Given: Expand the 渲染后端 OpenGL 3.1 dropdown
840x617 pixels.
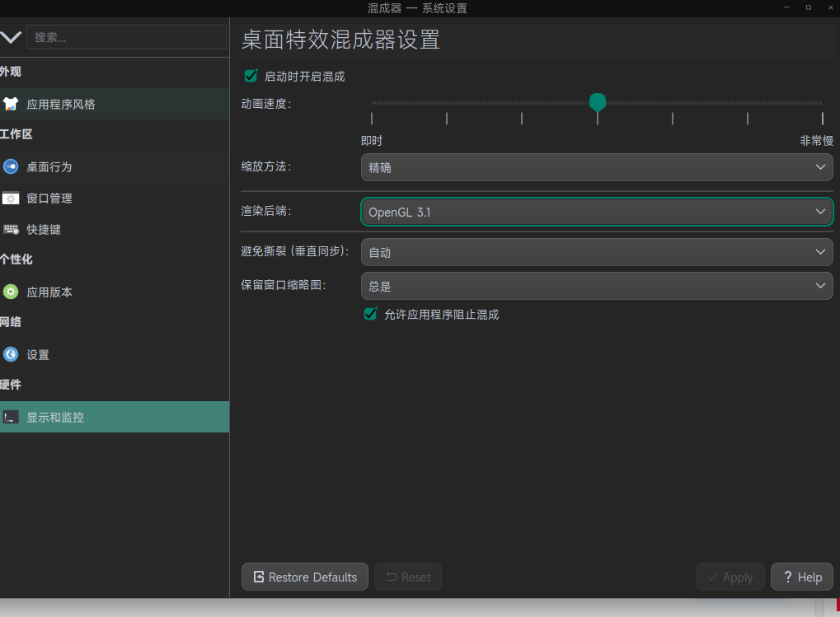Looking at the screenshot, I should pyautogui.click(x=596, y=212).
